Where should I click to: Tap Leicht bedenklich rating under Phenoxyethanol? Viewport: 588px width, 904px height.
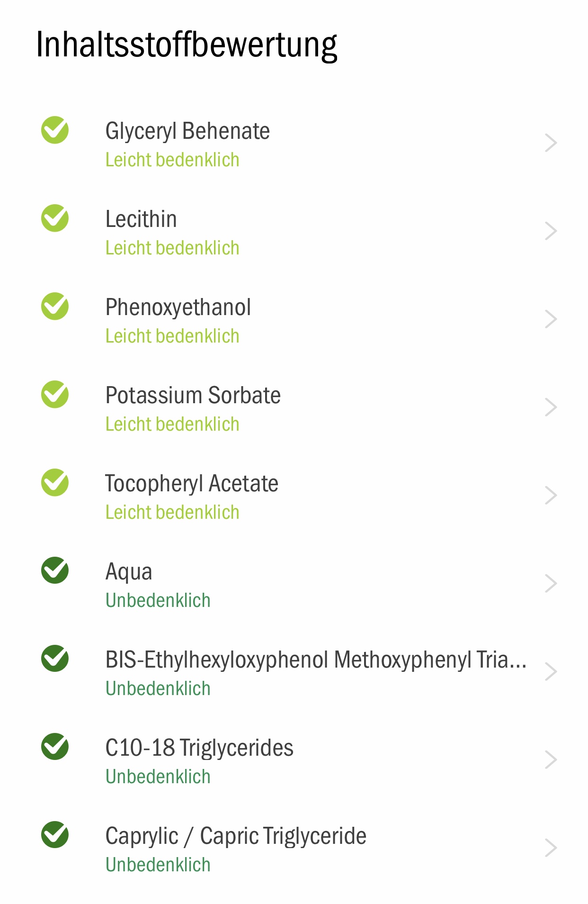point(172,336)
